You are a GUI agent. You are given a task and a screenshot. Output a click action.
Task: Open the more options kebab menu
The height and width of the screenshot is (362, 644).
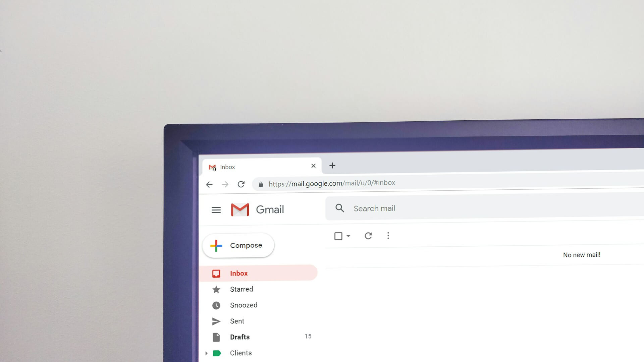387,236
